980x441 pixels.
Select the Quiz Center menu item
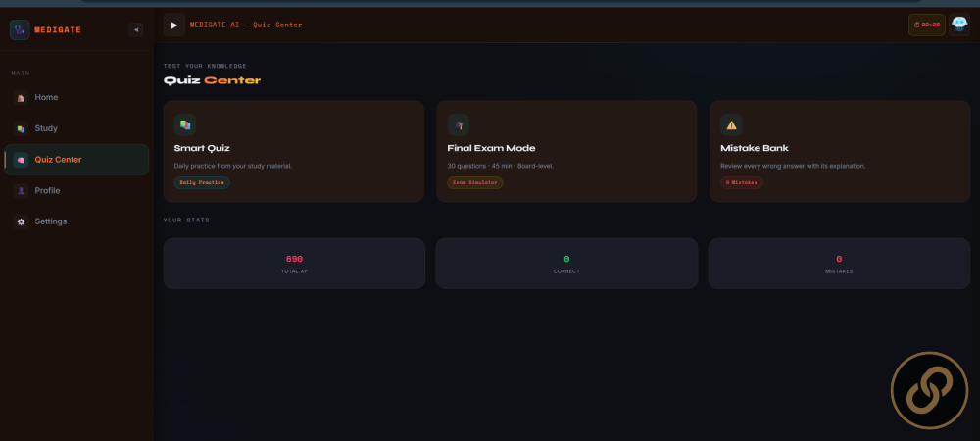[76, 160]
